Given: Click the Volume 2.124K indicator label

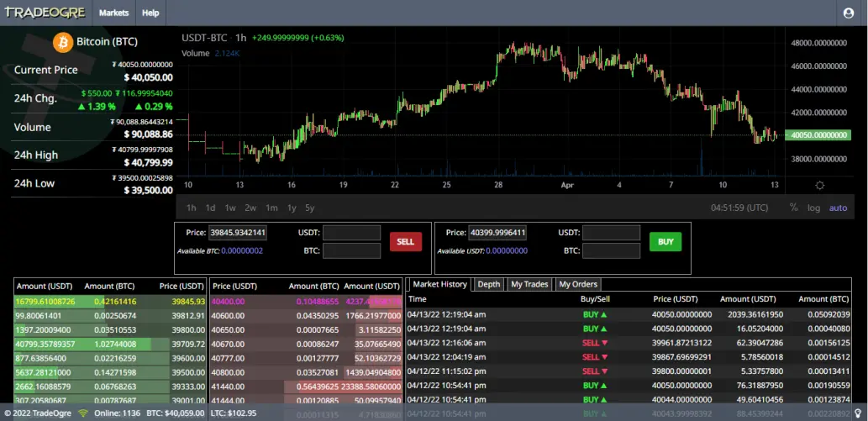Looking at the screenshot, I should pyautogui.click(x=210, y=53).
